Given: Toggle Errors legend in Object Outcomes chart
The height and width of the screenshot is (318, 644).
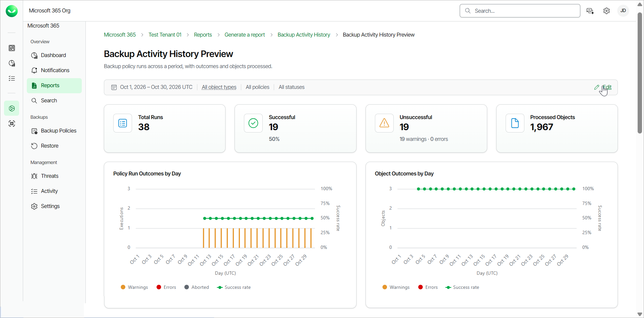Looking at the screenshot, I should tap(428, 287).
